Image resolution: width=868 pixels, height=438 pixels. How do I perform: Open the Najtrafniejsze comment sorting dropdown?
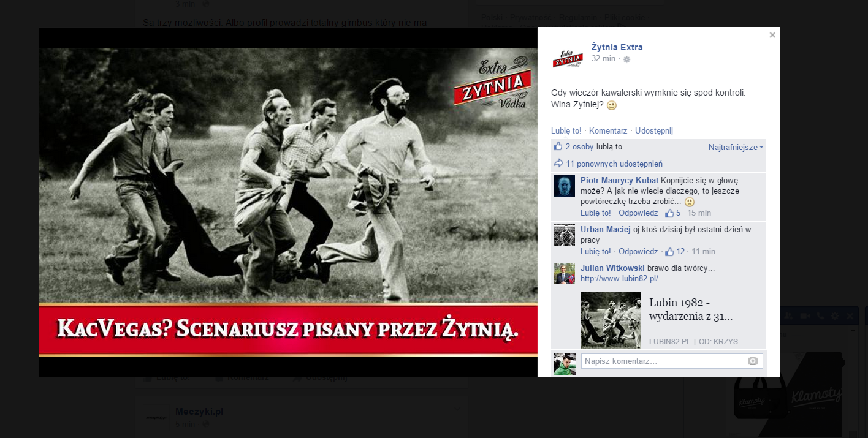(736, 147)
